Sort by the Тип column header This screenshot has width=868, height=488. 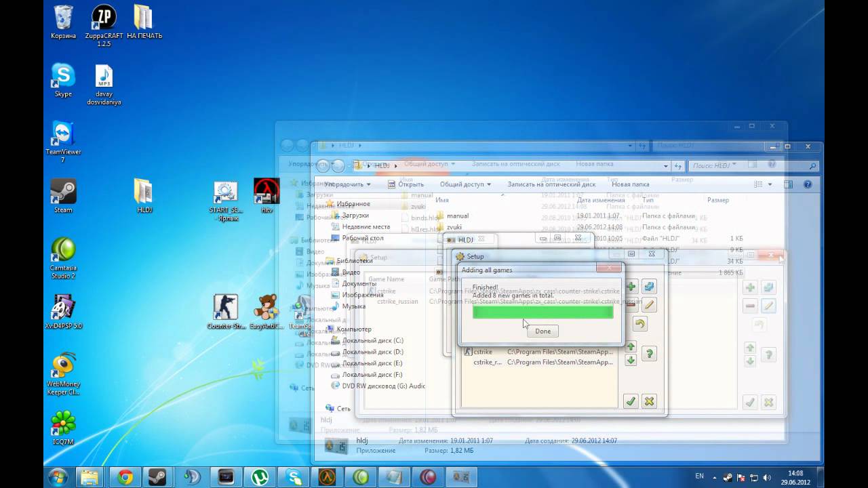(648, 200)
